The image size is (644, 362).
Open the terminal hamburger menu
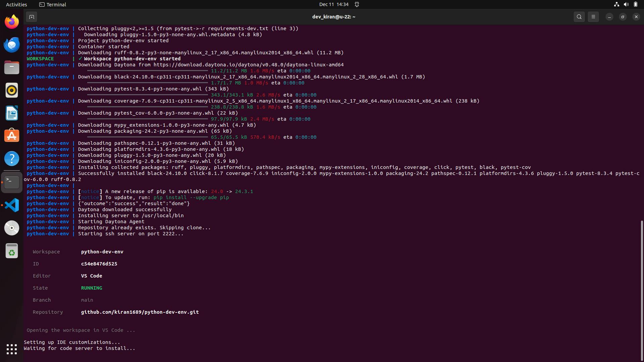click(593, 17)
